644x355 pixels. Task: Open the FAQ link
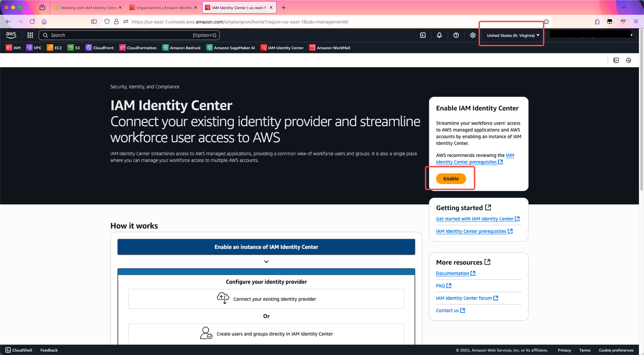pos(443,286)
